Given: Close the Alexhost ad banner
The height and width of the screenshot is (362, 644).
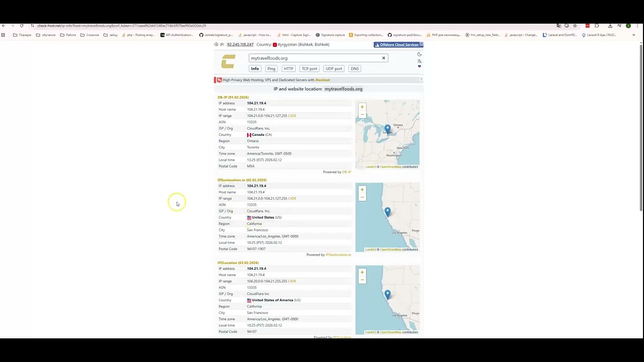Looking at the screenshot, I should (421, 79).
